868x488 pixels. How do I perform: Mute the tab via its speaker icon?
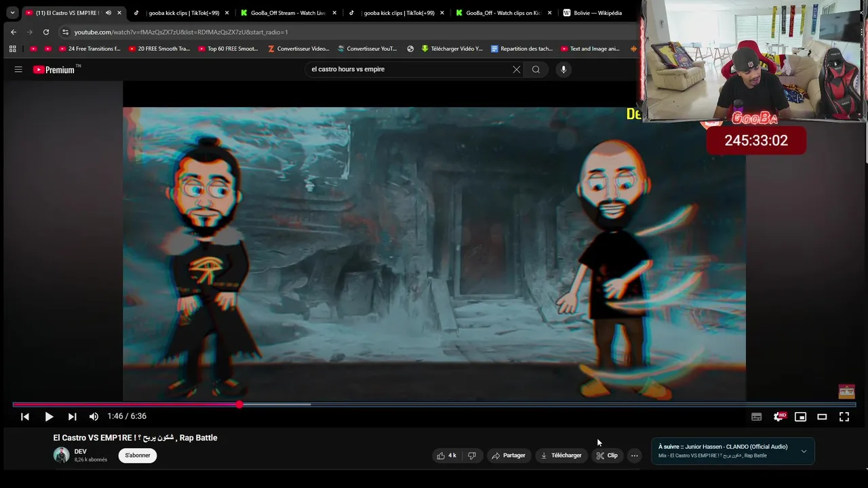(x=108, y=12)
